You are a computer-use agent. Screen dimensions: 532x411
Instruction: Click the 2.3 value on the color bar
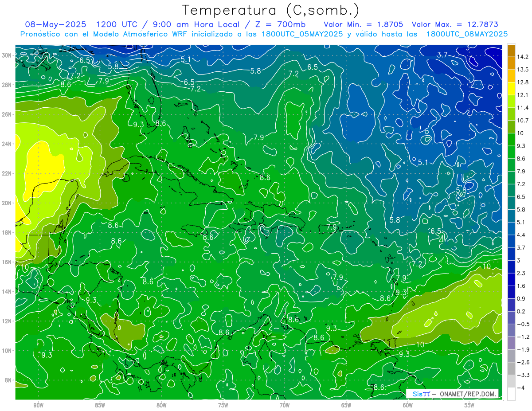tap(521, 273)
